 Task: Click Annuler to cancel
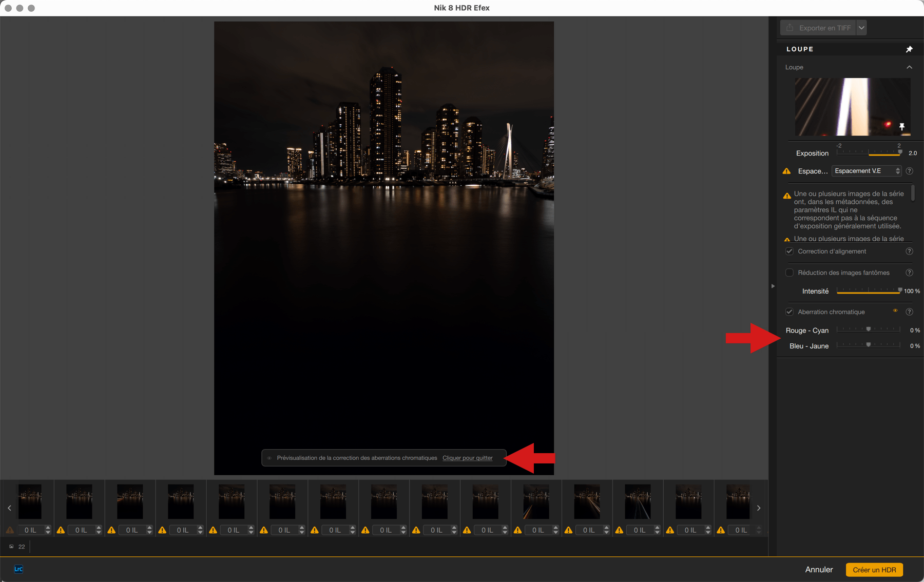click(819, 570)
